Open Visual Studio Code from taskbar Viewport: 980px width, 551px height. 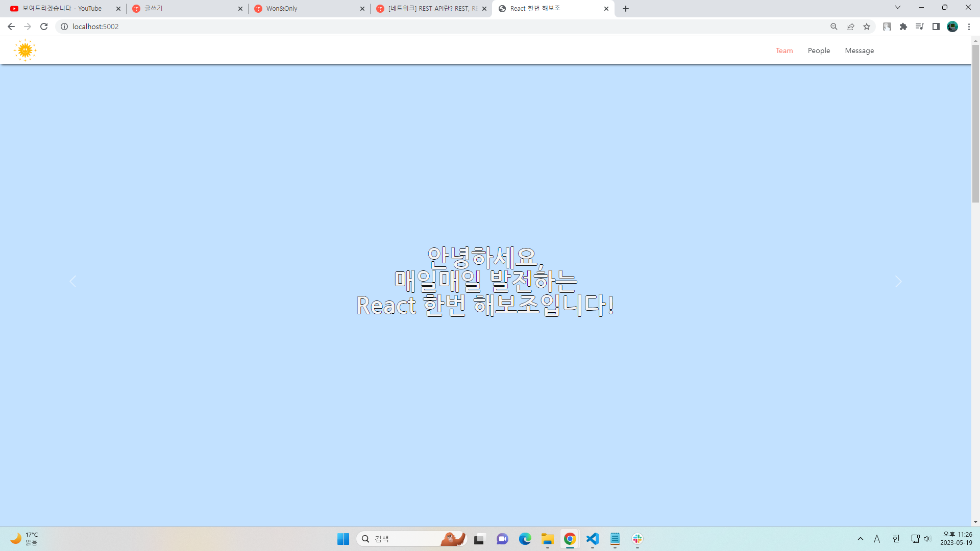click(x=592, y=539)
